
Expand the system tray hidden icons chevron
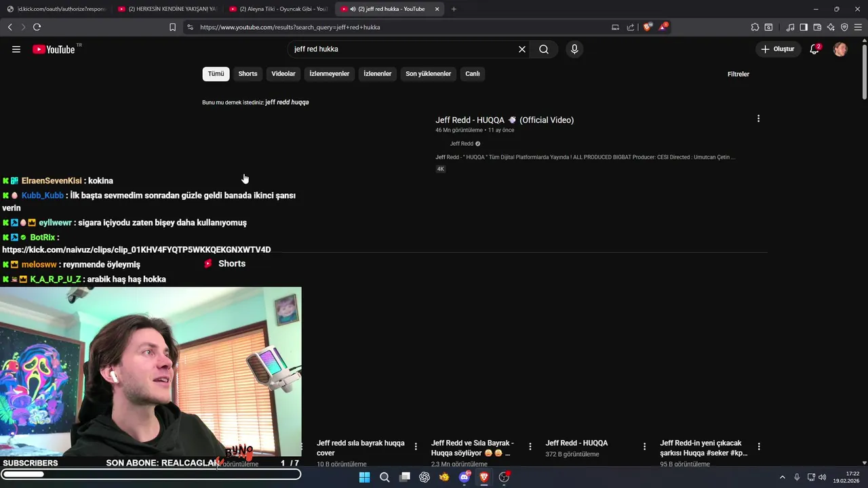pos(782,477)
